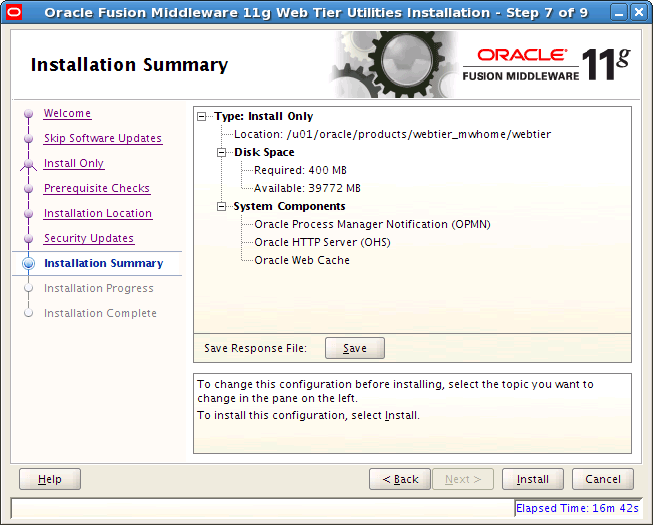653x525 pixels.
Task: Go to the Welcome step
Action: [x=67, y=113]
